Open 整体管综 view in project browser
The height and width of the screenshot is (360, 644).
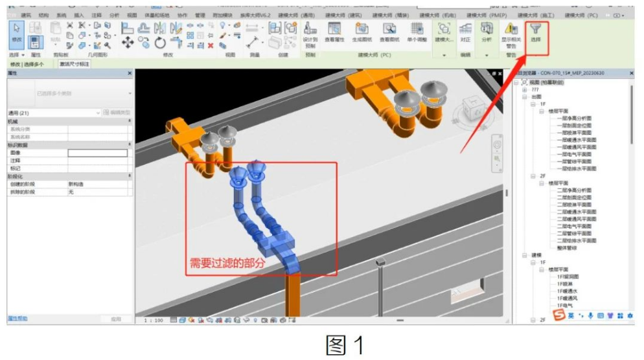tap(566, 248)
